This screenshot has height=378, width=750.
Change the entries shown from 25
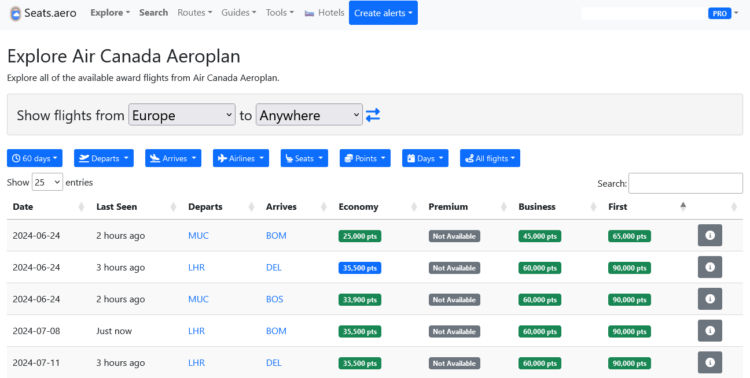[x=47, y=182]
